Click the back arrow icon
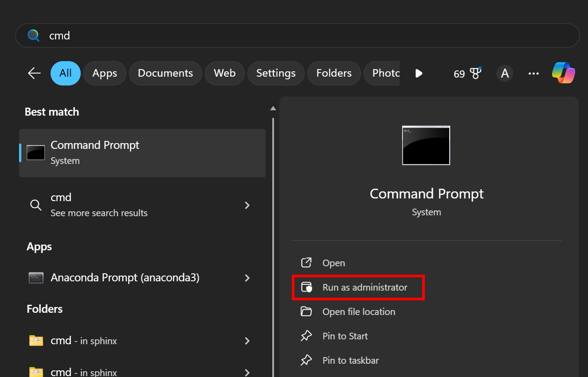Screen dimensions: 588x377 pyautogui.click(x=34, y=73)
